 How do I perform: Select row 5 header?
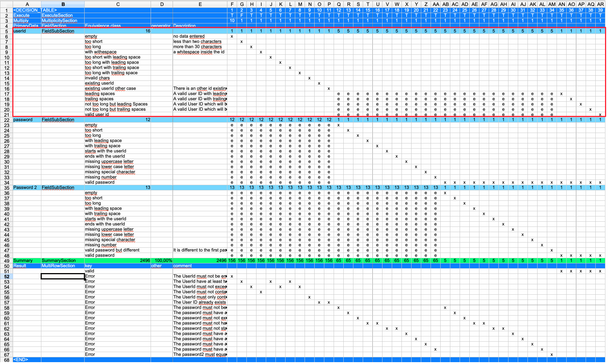coord(6,31)
